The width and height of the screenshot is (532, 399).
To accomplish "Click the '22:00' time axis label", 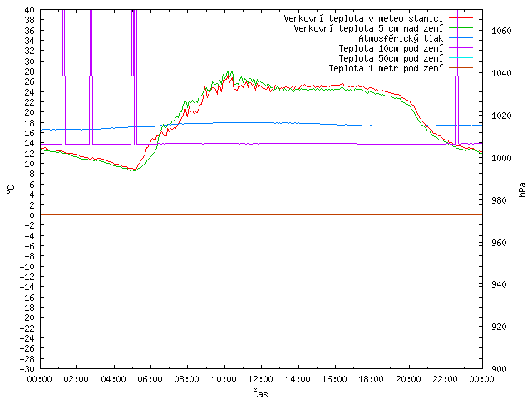I will [445, 379].
